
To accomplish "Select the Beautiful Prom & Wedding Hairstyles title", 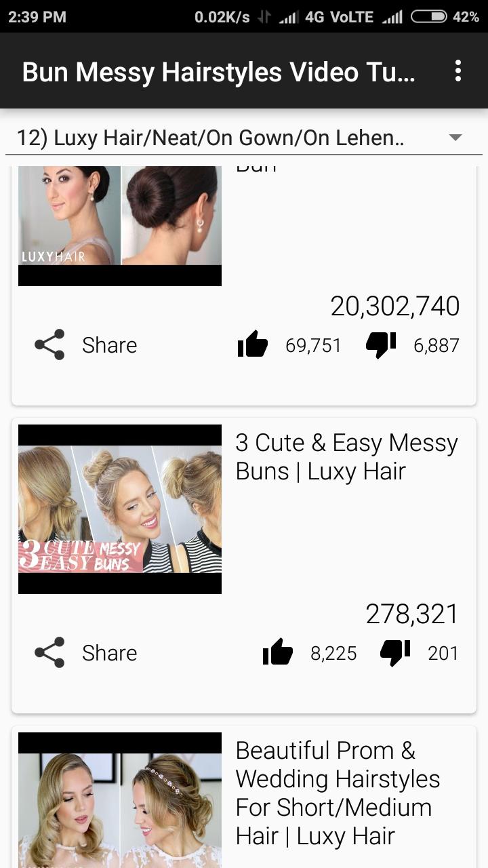I will tap(338, 793).
